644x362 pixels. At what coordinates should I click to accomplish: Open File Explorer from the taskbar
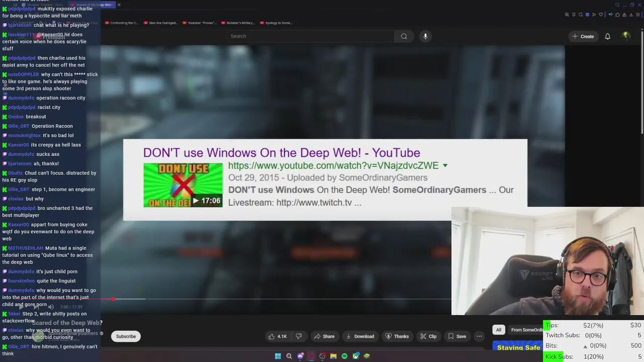pyautogui.click(x=334, y=356)
